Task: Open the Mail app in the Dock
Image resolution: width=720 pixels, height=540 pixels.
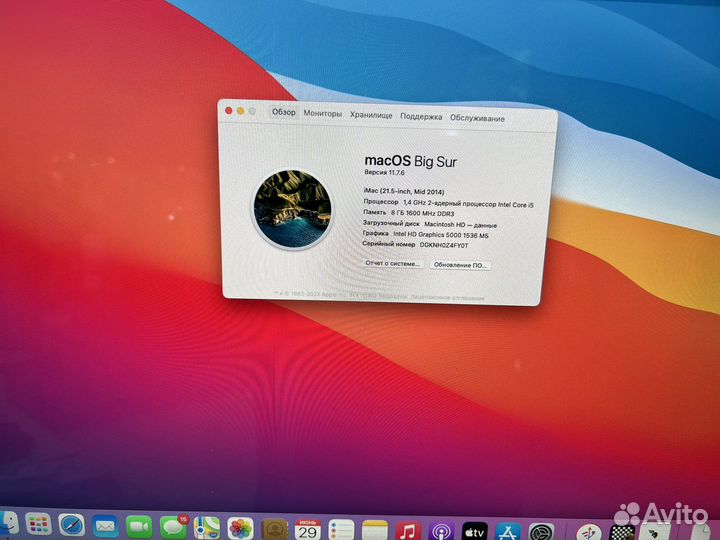Action: tap(105, 526)
